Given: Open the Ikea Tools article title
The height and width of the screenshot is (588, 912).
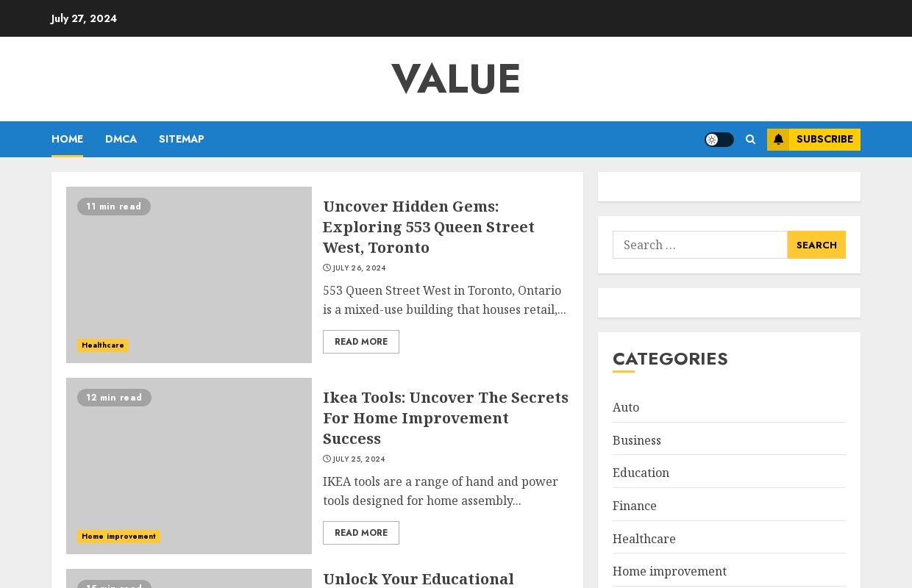Looking at the screenshot, I should (x=446, y=417).
